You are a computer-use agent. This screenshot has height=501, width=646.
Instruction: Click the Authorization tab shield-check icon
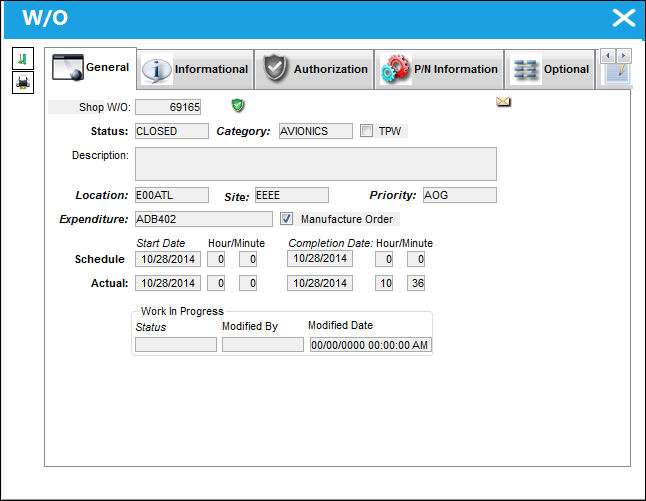tap(275, 68)
